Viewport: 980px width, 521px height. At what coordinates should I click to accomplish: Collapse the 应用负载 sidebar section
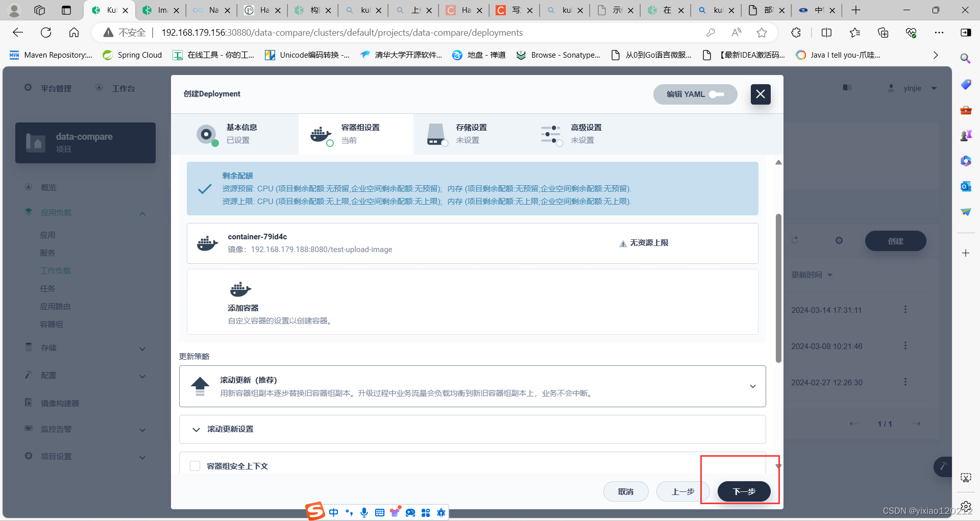[x=142, y=213]
